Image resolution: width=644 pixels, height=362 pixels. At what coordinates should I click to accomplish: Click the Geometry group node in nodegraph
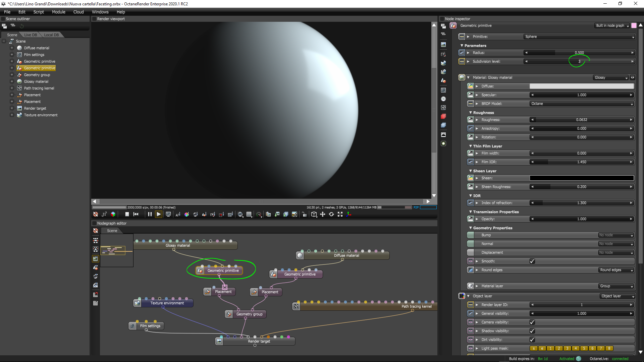click(249, 314)
